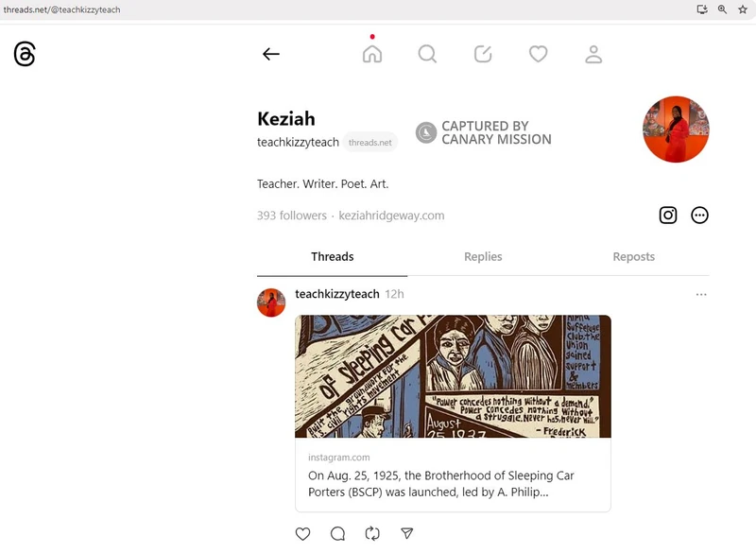Switch to the Reposts tab
The width and height of the screenshot is (756, 553).
[x=633, y=256]
